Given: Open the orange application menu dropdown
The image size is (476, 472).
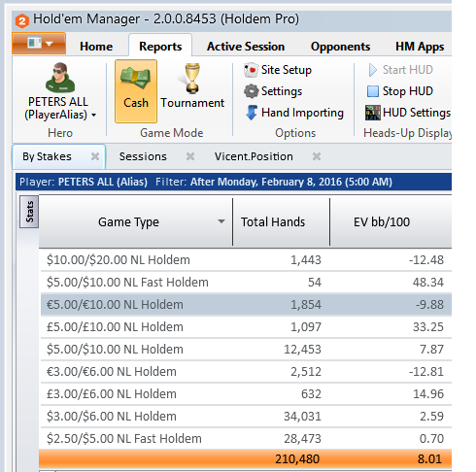Looking at the screenshot, I should point(39,44).
